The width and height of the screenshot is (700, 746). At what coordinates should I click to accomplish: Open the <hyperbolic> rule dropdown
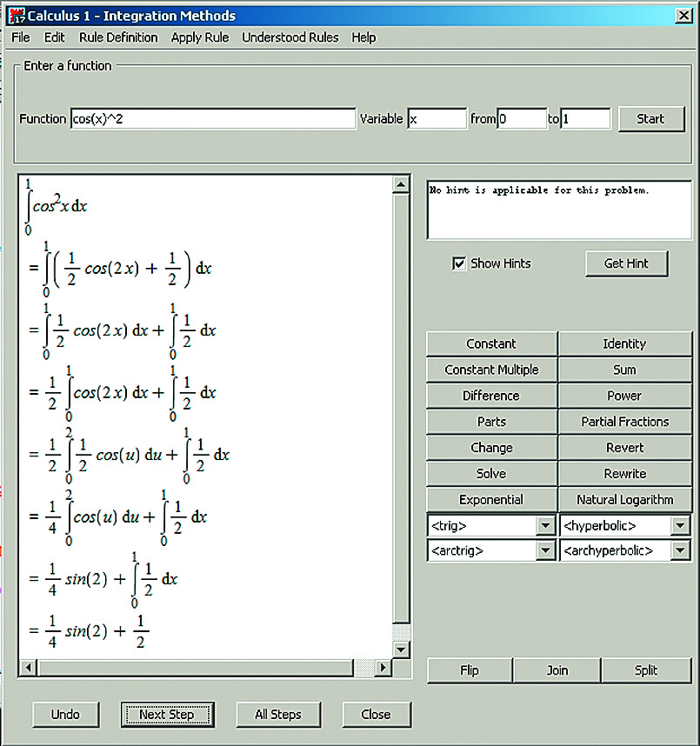pos(680,526)
